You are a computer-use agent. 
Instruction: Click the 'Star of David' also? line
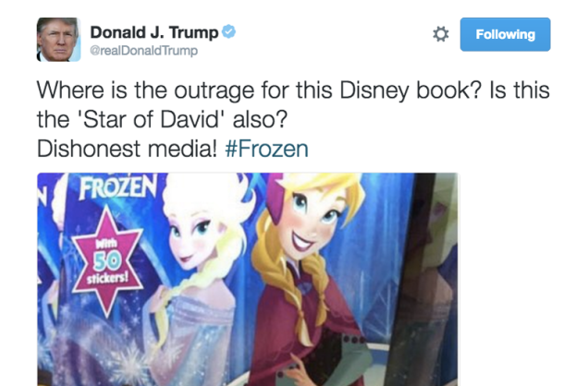[x=162, y=119]
